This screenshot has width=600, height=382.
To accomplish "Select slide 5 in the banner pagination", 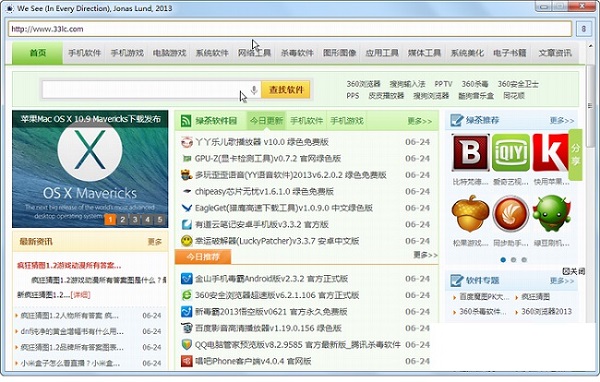I will (x=160, y=220).
